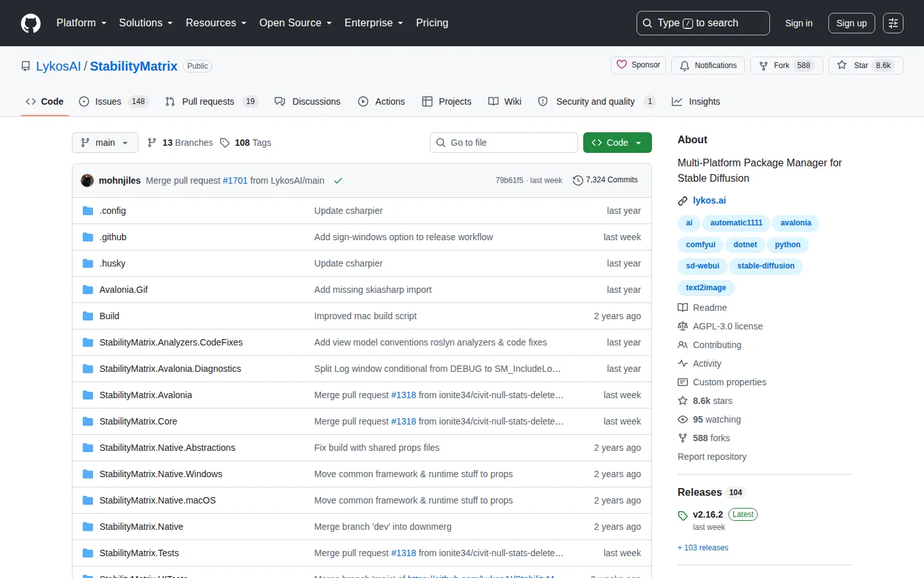Image resolution: width=924 pixels, height=578 pixels.
Task: Open GitHub home via the Octocat logo
Action: click(31, 23)
